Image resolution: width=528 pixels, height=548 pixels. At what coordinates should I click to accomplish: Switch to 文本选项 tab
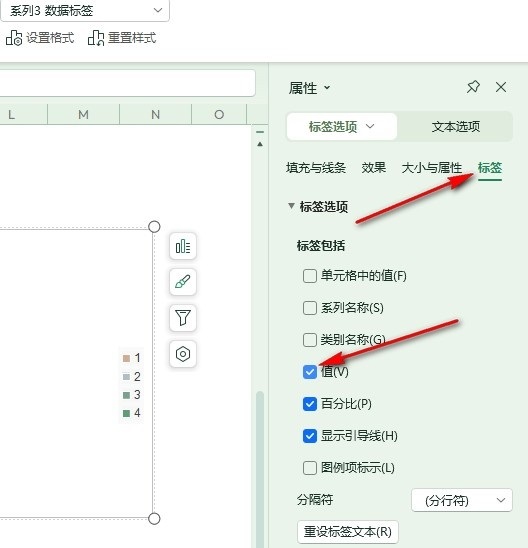[455, 127]
